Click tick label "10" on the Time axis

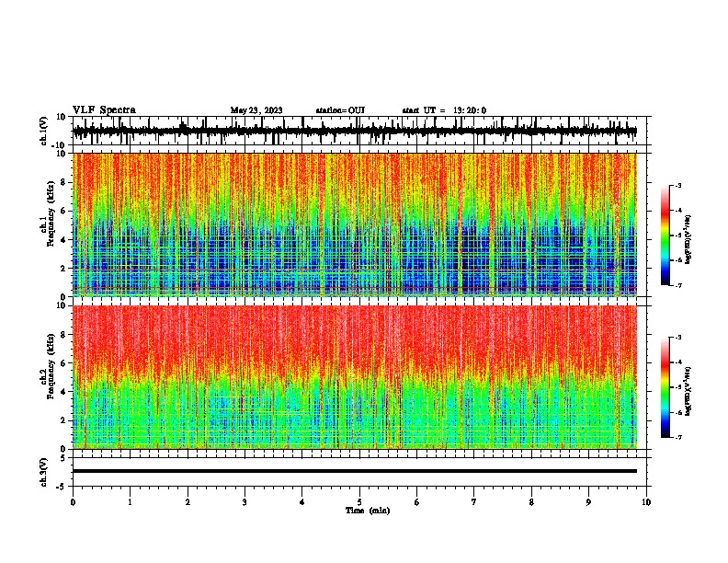pos(646,502)
